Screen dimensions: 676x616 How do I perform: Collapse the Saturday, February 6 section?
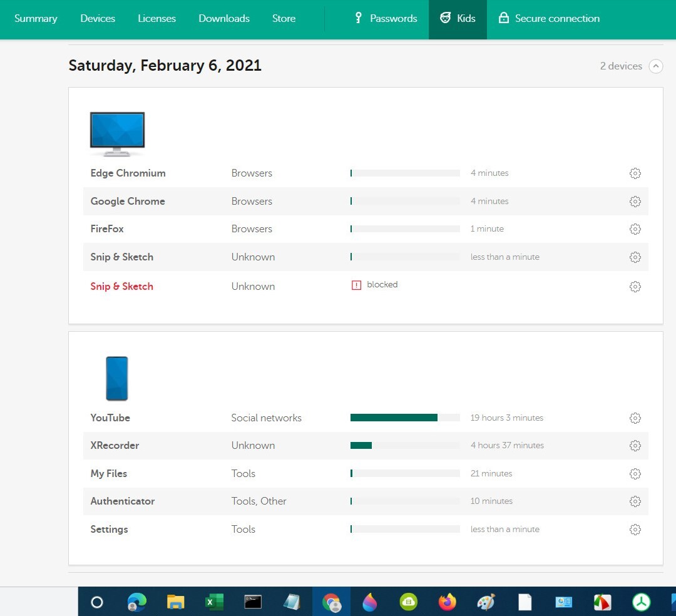(x=656, y=66)
